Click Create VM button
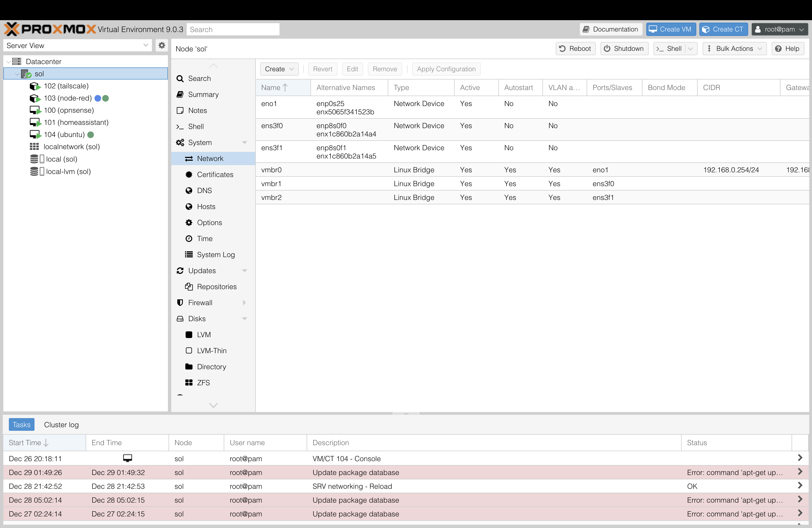This screenshot has height=528, width=812. click(670, 29)
